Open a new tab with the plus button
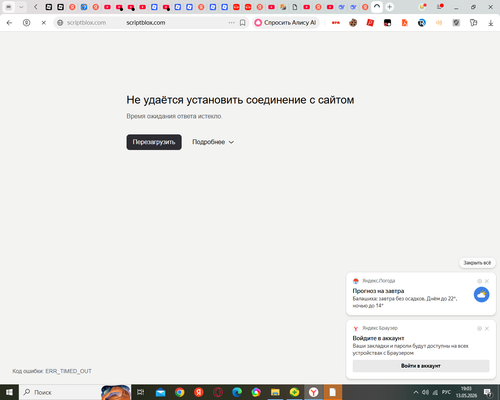This screenshot has width=500, height=400. point(389,7)
